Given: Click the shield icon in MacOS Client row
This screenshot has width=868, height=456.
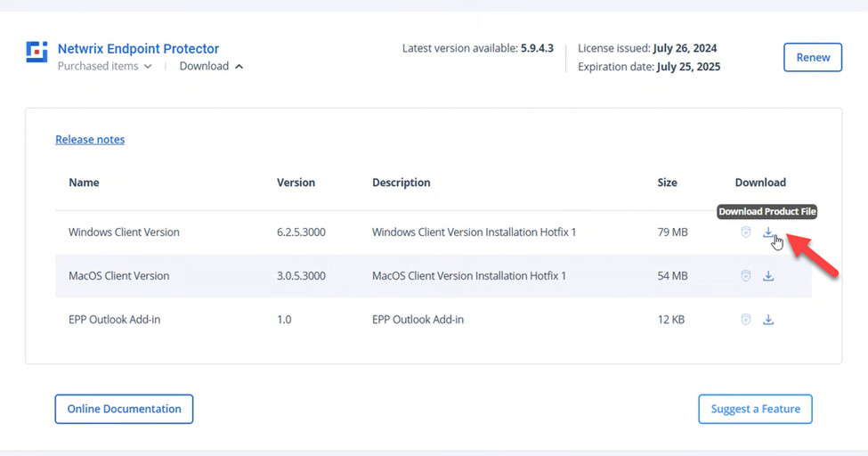Looking at the screenshot, I should coord(746,276).
